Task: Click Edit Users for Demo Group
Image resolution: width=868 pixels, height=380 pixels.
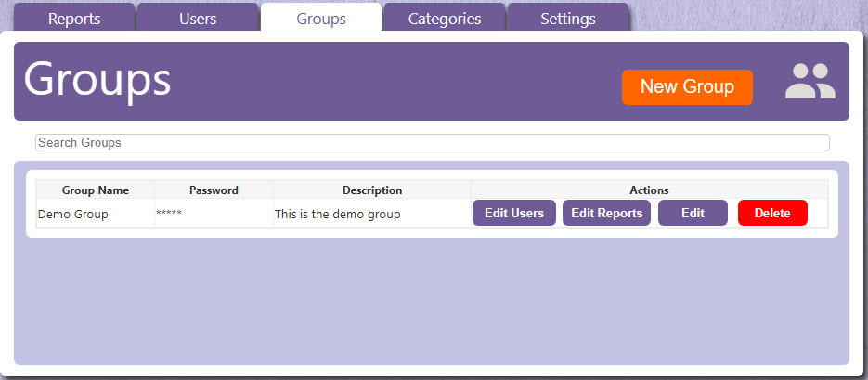Action: (513, 214)
